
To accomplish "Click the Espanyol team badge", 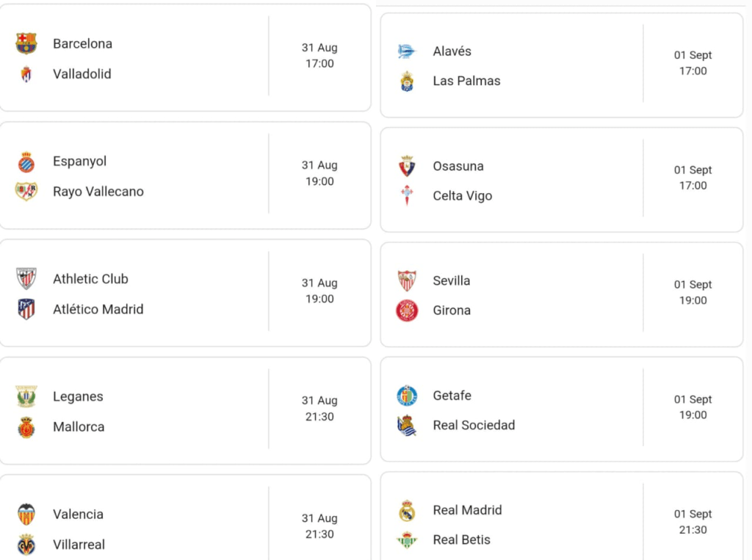I will click(x=26, y=161).
